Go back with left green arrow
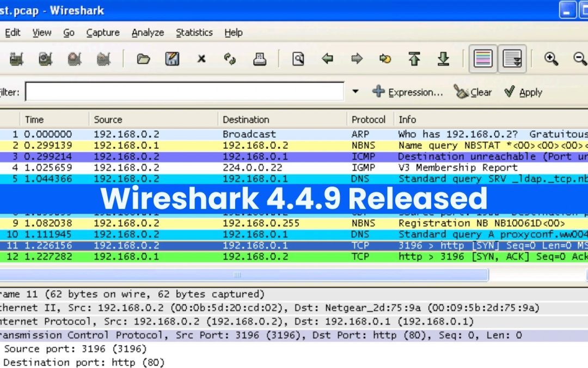This screenshot has width=588, height=368. (327, 58)
